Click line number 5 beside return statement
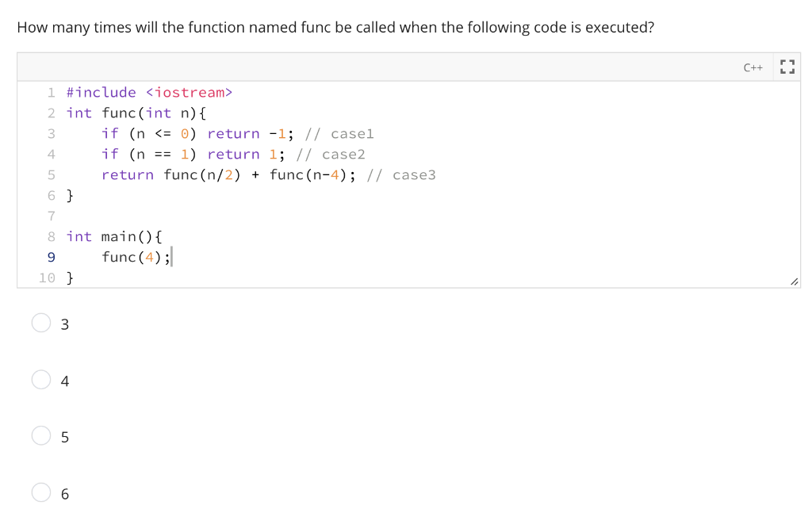The height and width of the screenshot is (509, 812). pos(51,174)
